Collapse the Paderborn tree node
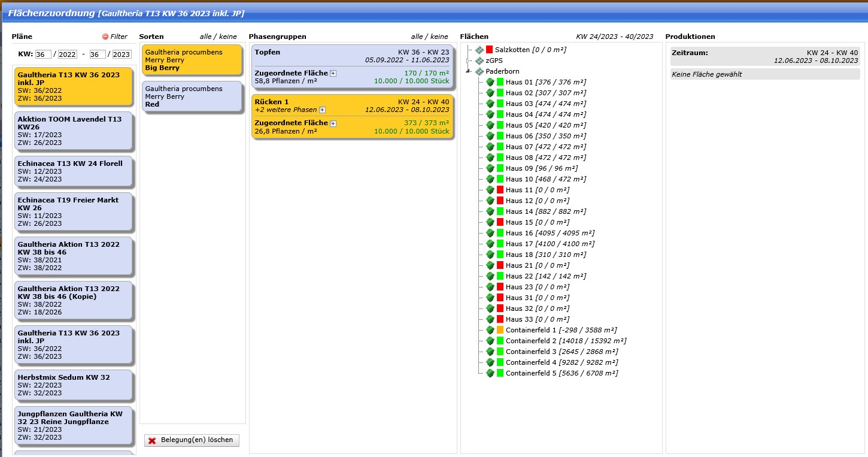Image resolution: width=868 pixels, height=457 pixels. tap(469, 71)
